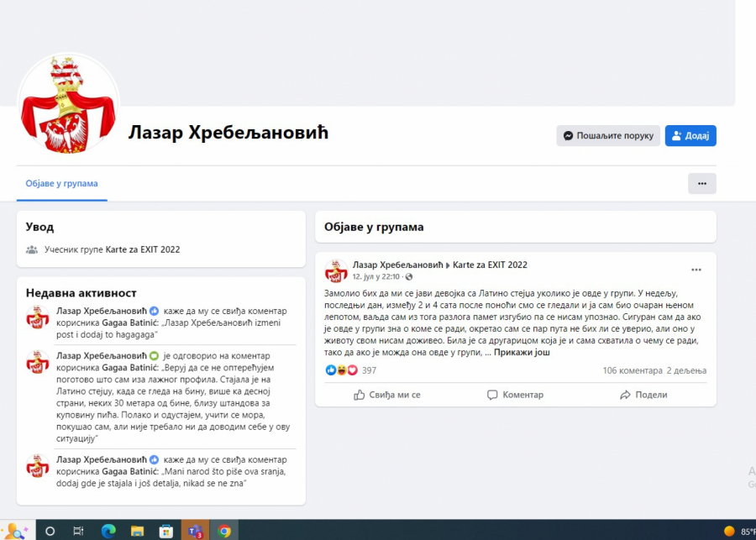Click the post author's small avatar
The image size is (756, 540).
click(x=336, y=270)
